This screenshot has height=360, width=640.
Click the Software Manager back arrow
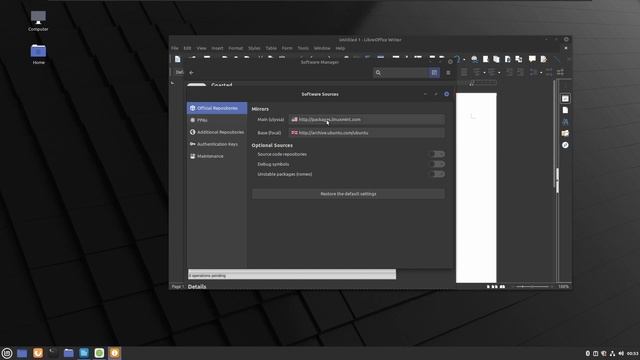(191, 73)
